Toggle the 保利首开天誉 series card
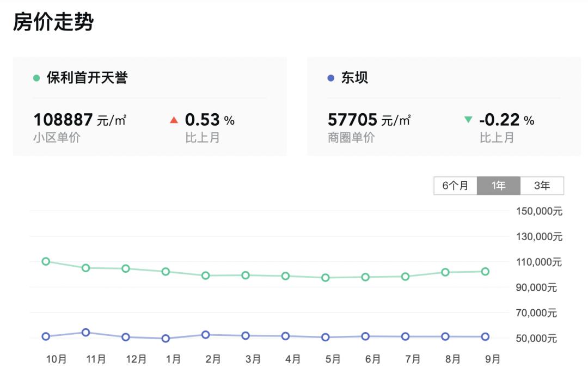Viewport: 588px width, 380px height. point(150,103)
